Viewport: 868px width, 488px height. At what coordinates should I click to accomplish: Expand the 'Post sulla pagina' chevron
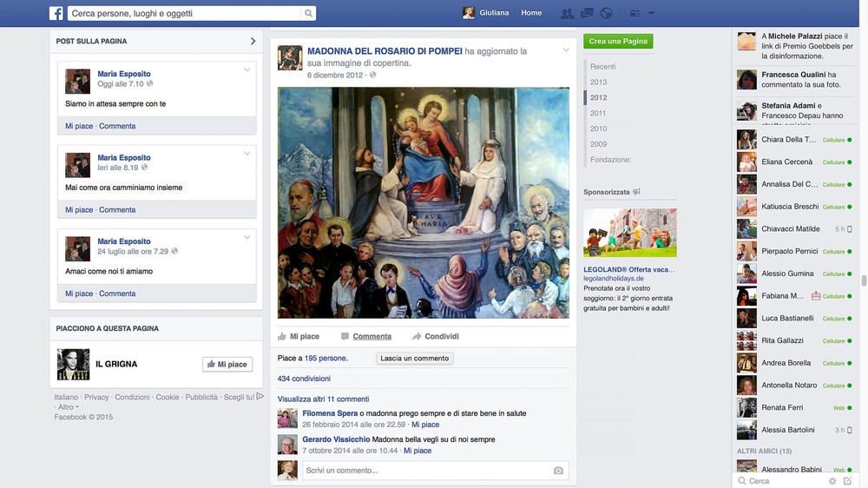coord(253,41)
